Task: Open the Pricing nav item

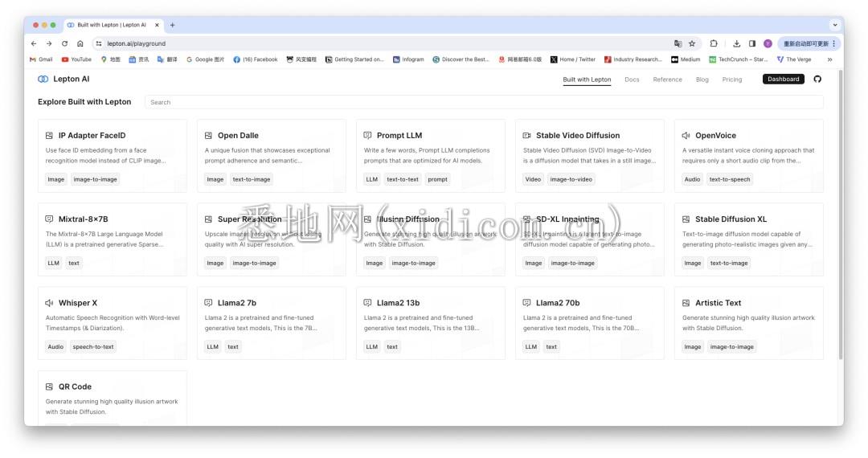Action: tap(731, 80)
